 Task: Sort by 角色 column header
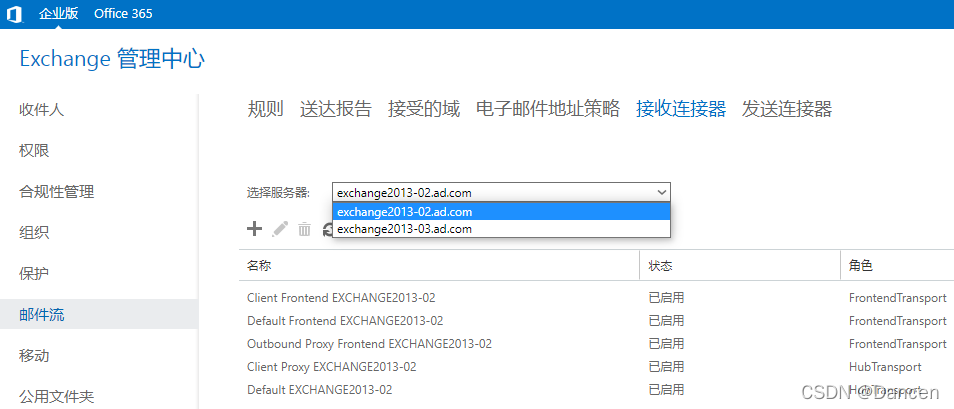click(x=897, y=265)
